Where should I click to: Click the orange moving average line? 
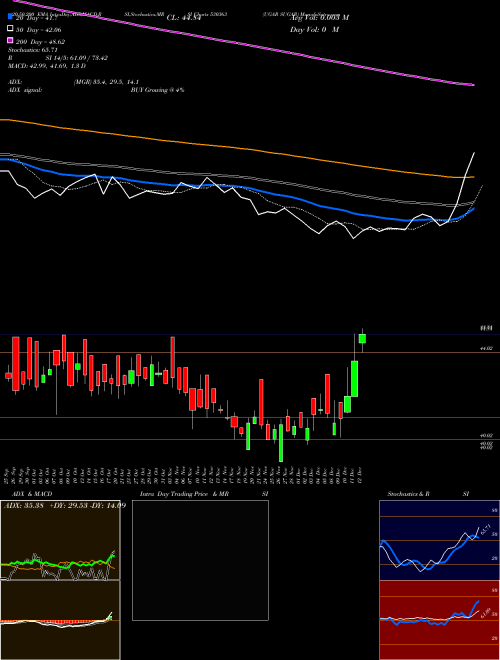tap(236, 148)
